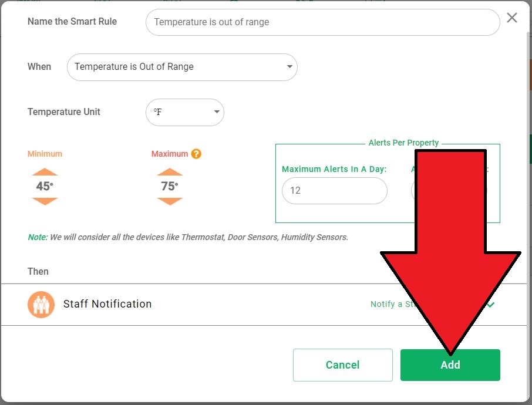
Task: Select the Staff Notification row
Action: (x=264, y=304)
